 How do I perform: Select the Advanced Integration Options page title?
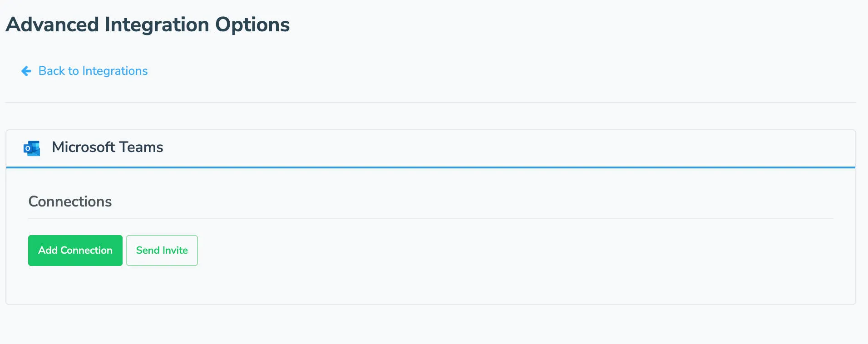pyautogui.click(x=148, y=25)
